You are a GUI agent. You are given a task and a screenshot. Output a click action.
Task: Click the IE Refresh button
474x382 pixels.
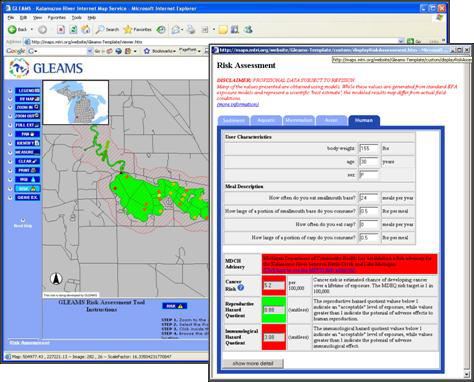pos(73,30)
